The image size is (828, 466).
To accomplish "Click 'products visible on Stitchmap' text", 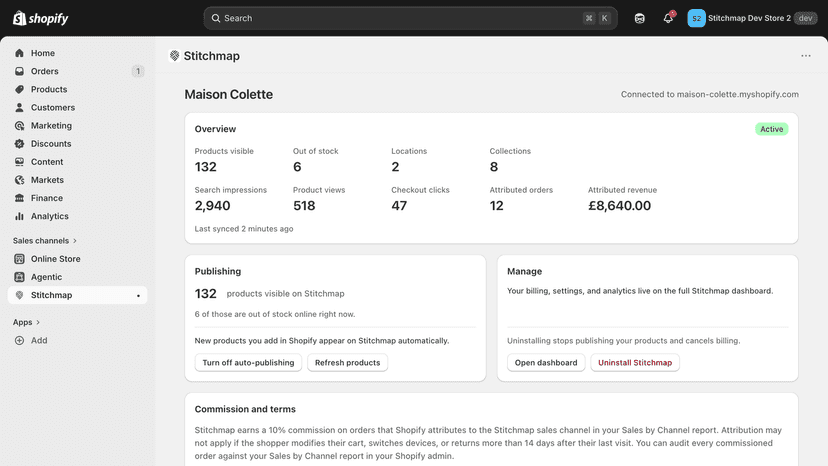I will [285, 293].
